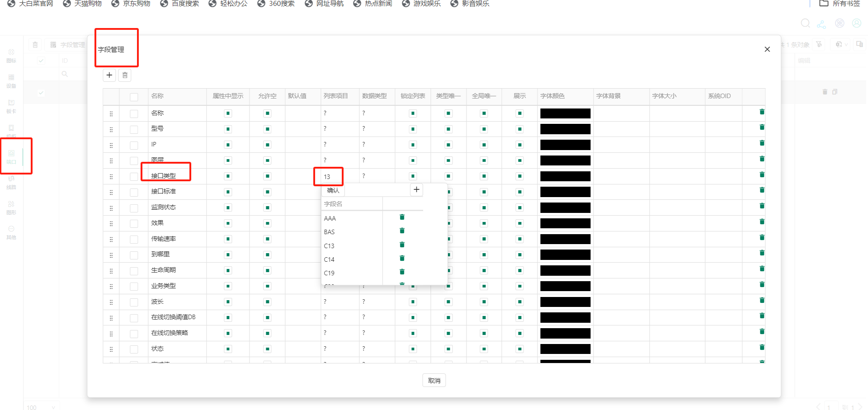Viewport: 868px width, 410px height.
Task: Delete the 波长 field row using its trash icon
Action: (762, 301)
